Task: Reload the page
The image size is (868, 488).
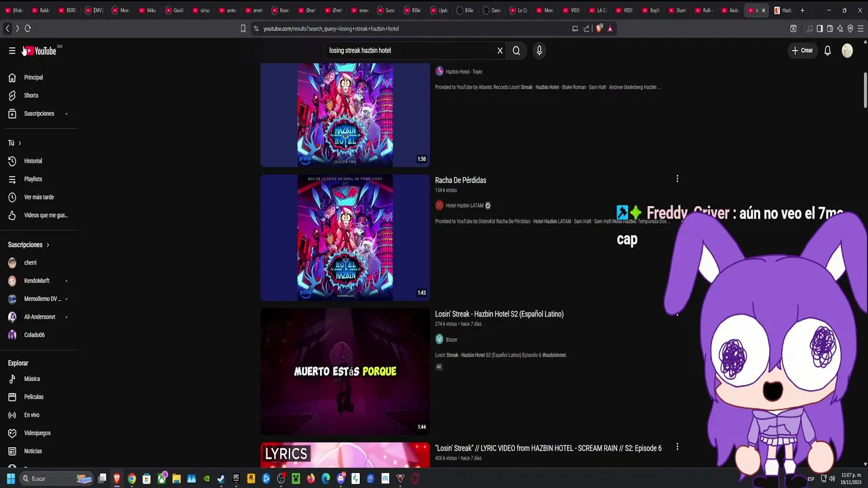Action: pos(28,28)
